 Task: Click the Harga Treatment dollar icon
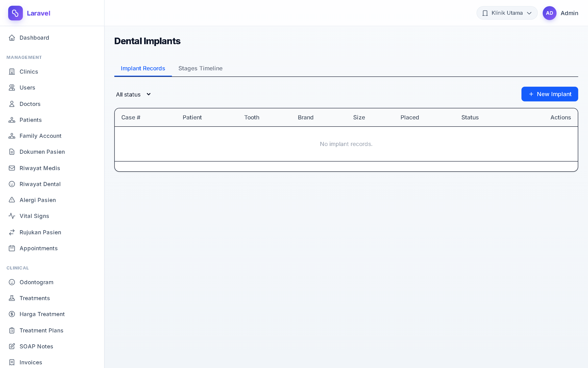click(x=12, y=314)
